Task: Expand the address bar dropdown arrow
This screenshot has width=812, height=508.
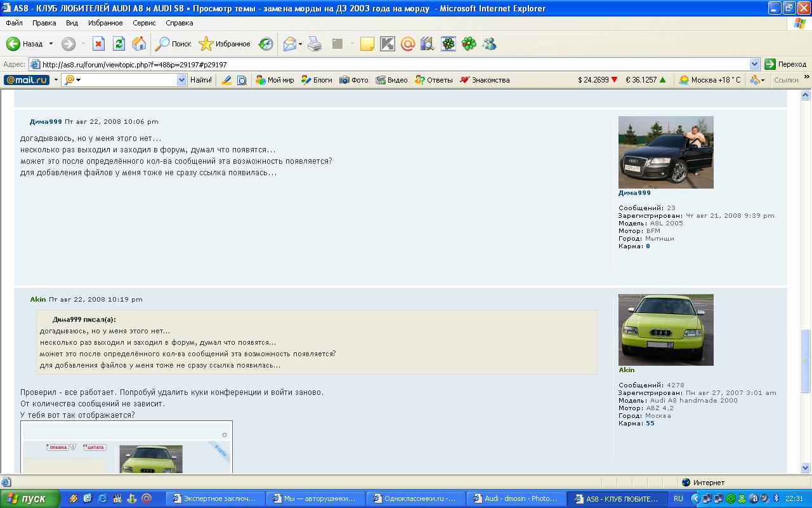Action: tap(754, 64)
